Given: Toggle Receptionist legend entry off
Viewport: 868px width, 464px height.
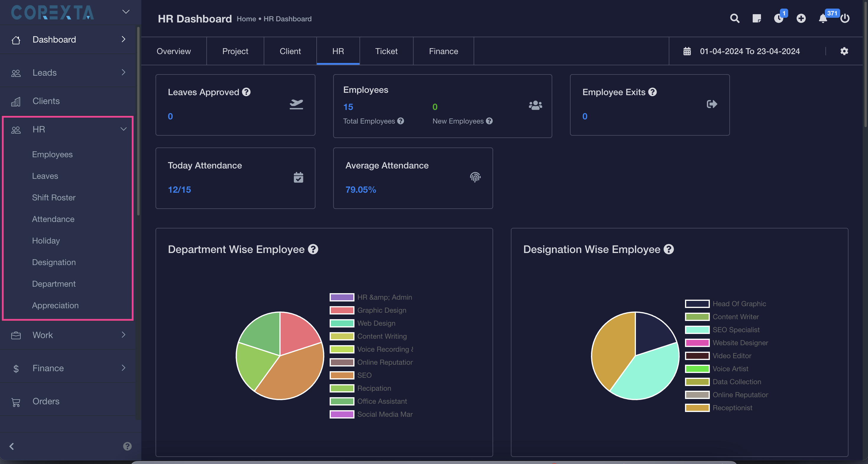Looking at the screenshot, I should 719,408.
